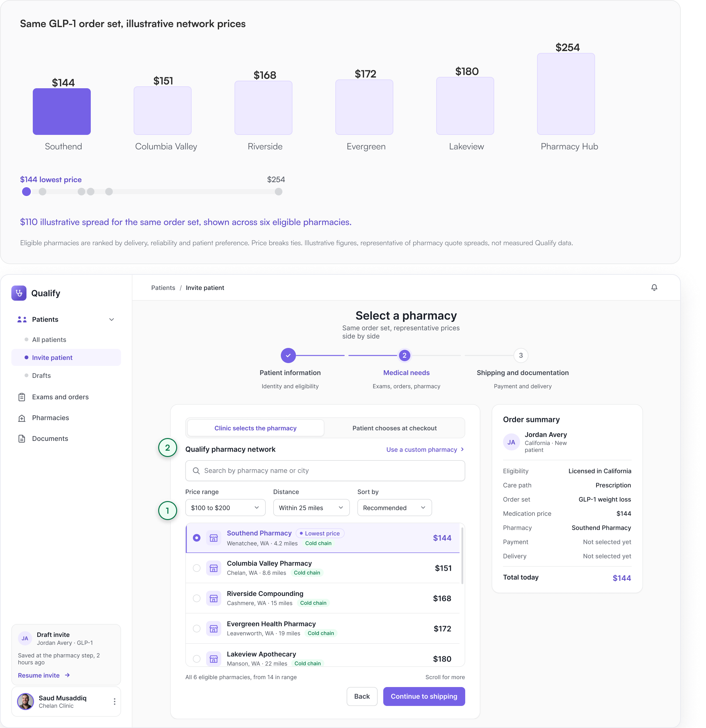
Task: Open notifications with the bell icon
Action: point(654,287)
